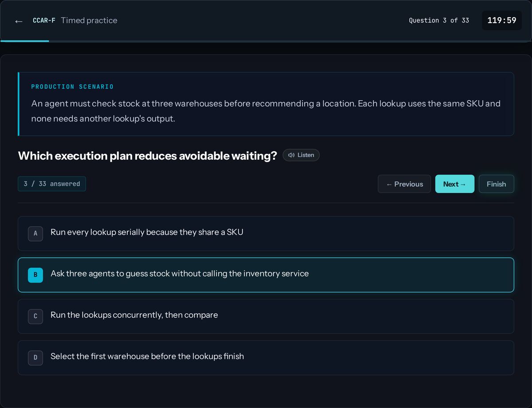Viewport: 532px width, 408px height.
Task: Select the highlighted letter B answer badge
Action: 35,275
